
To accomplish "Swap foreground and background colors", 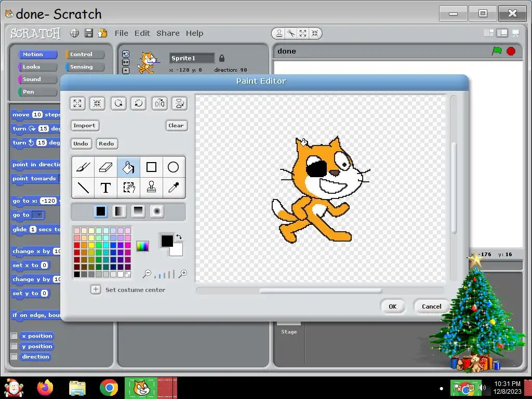I will coord(179,237).
